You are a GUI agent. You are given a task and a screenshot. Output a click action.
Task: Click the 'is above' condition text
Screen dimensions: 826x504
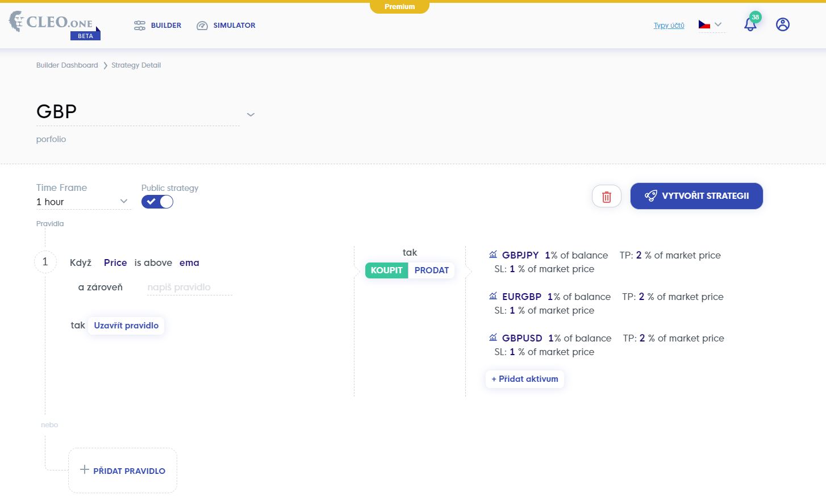153,263
